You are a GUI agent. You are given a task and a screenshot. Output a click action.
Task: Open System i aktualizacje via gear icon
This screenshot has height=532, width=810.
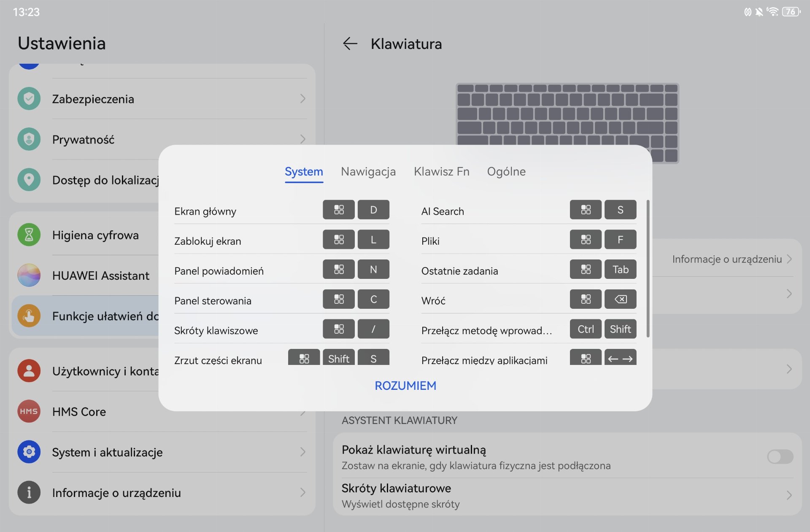tap(29, 452)
